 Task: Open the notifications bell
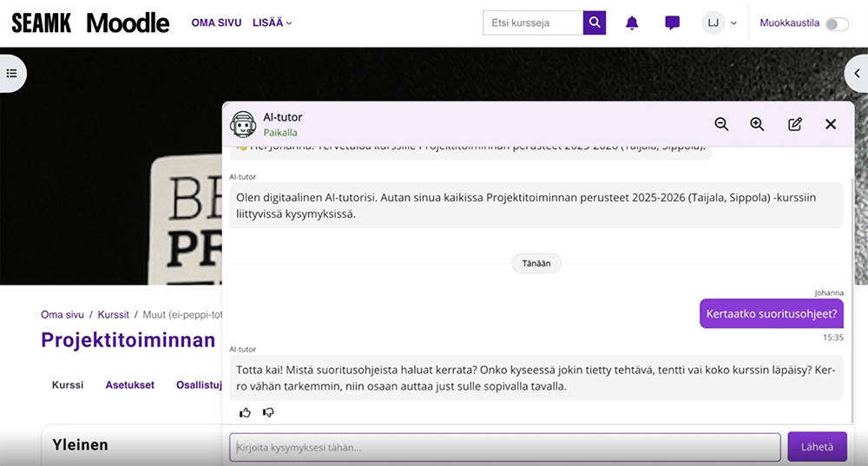click(632, 23)
